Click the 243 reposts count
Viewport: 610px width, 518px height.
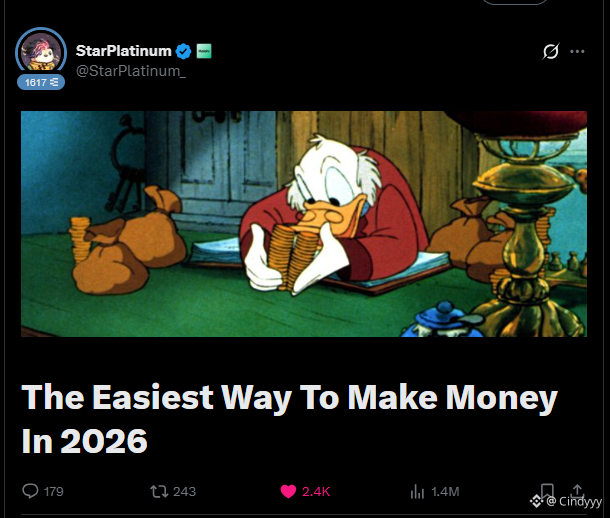pos(184,492)
